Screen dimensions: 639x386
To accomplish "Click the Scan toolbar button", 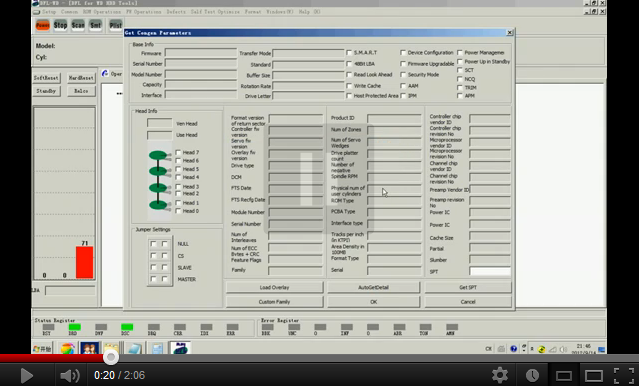I will click(78, 26).
